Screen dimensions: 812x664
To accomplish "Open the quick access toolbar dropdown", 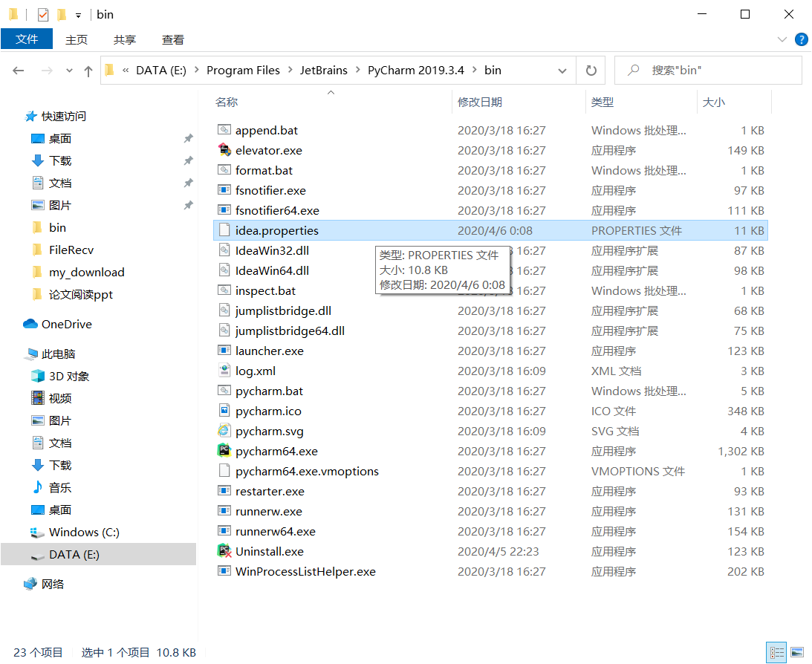I will (78, 15).
